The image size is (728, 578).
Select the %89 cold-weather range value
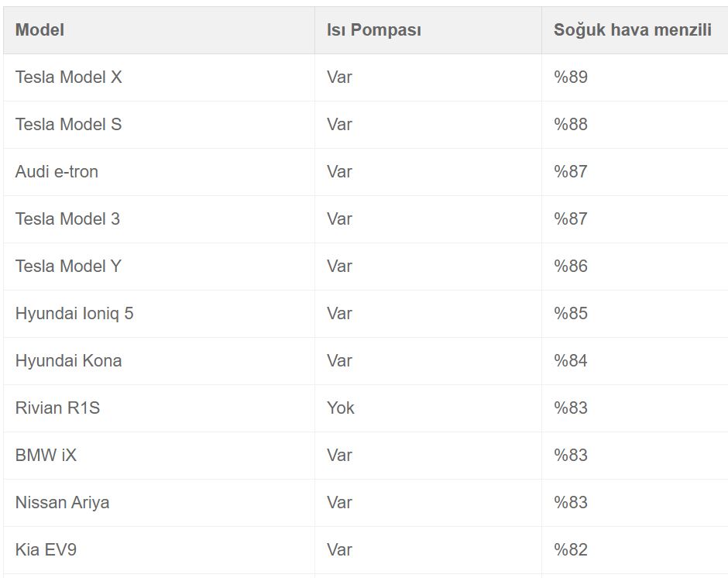(x=571, y=77)
